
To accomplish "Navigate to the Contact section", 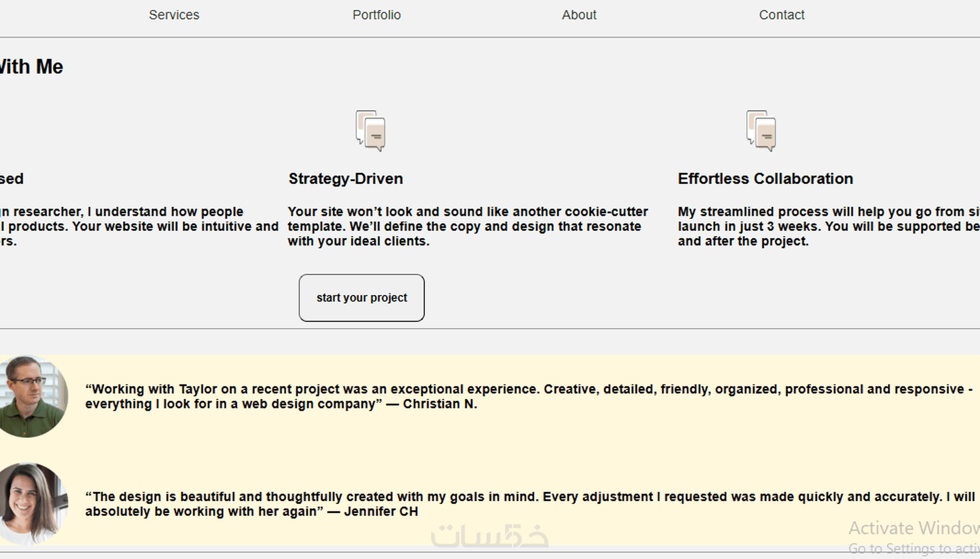I will pyautogui.click(x=781, y=15).
